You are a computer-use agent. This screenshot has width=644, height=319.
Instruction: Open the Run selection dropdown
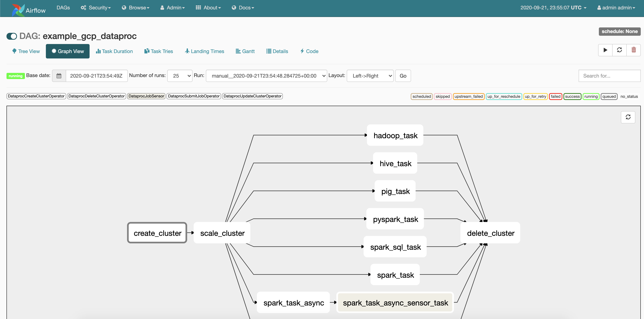tap(267, 76)
